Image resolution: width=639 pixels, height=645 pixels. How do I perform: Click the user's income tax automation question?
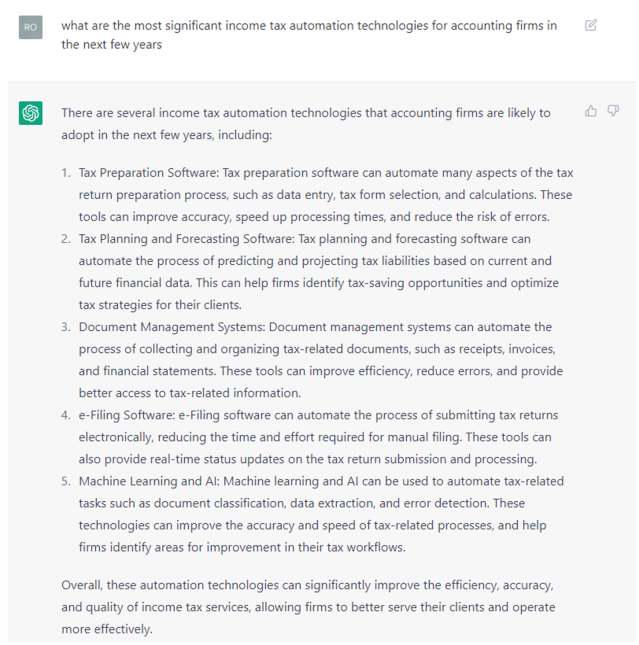click(x=308, y=35)
